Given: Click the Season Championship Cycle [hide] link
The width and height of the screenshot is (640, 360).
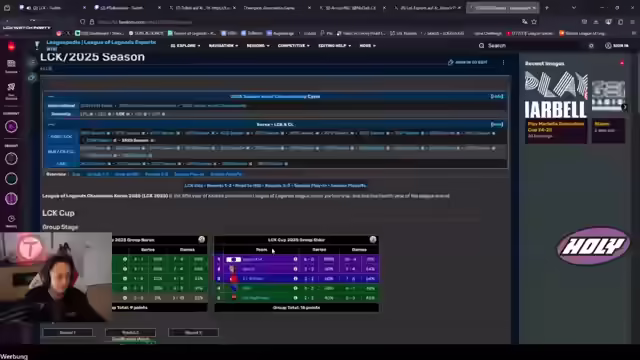Looking at the screenshot, I should (x=497, y=96).
